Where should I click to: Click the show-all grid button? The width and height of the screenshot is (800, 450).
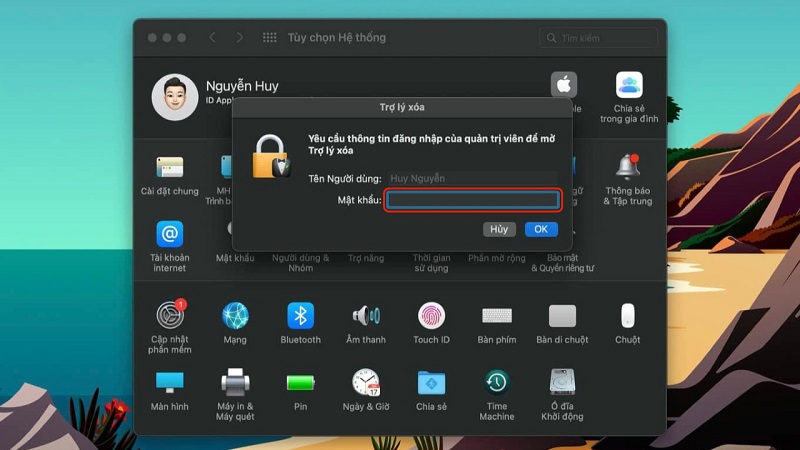269,37
